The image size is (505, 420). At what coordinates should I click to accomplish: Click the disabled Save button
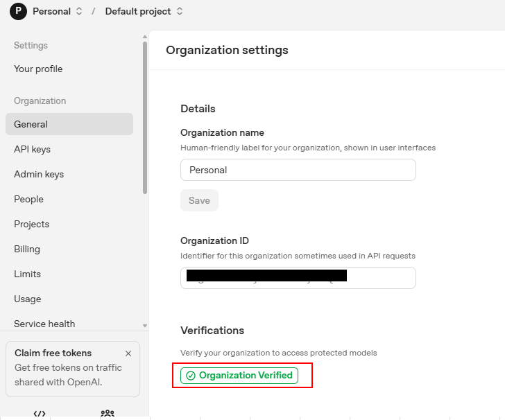click(199, 200)
